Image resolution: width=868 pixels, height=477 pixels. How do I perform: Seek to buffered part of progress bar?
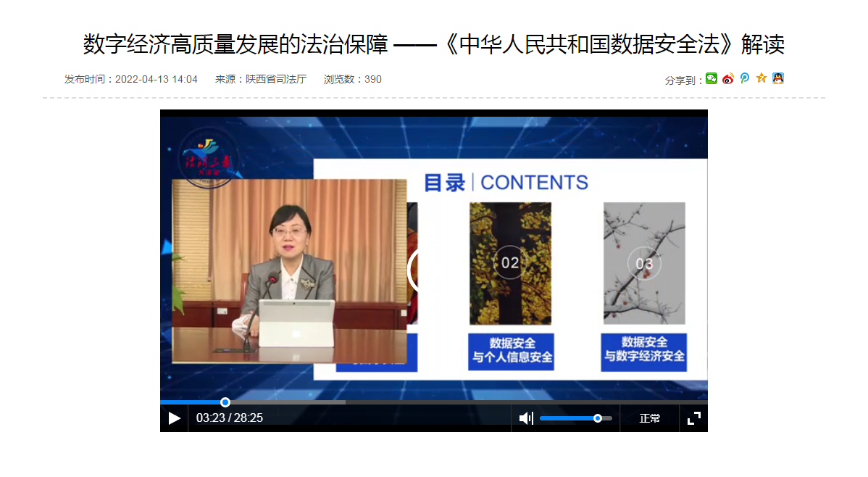coord(290,402)
